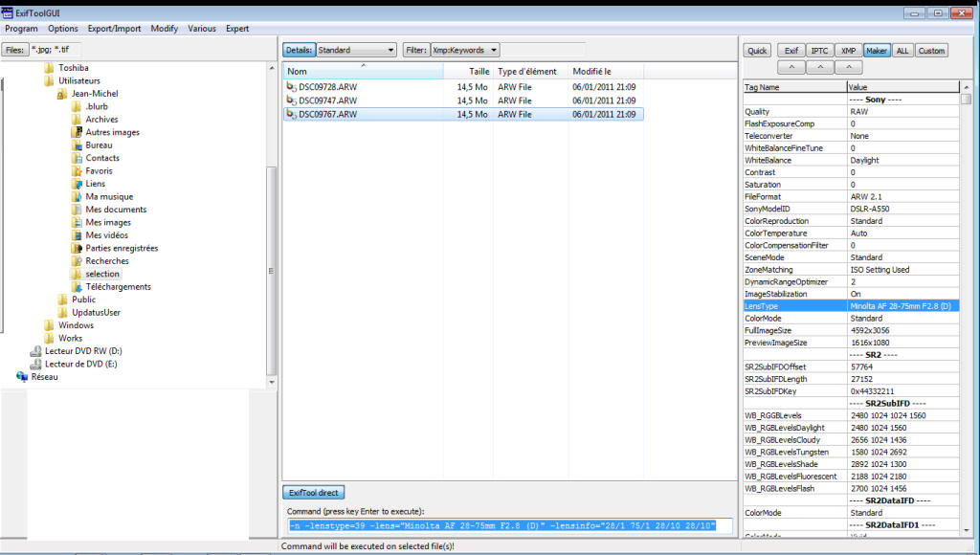Switch metadata view to Quick
The width and height of the screenshot is (980, 555).
(x=757, y=51)
